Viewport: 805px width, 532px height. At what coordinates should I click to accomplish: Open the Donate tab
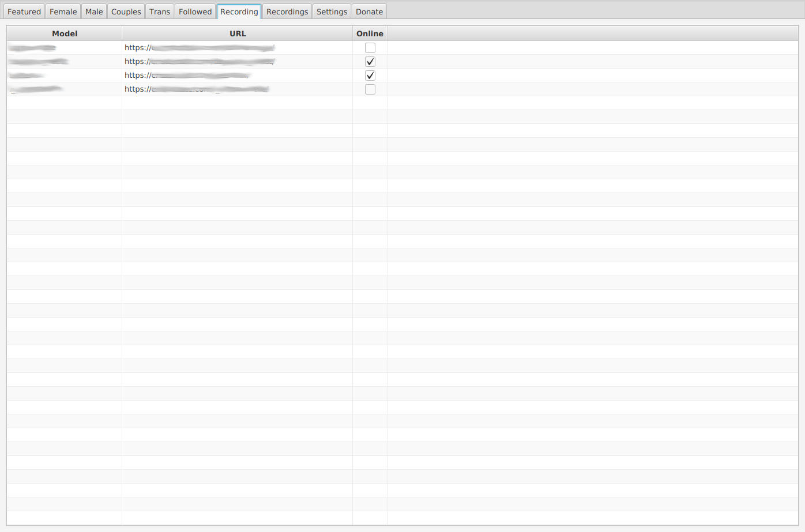click(x=369, y=12)
